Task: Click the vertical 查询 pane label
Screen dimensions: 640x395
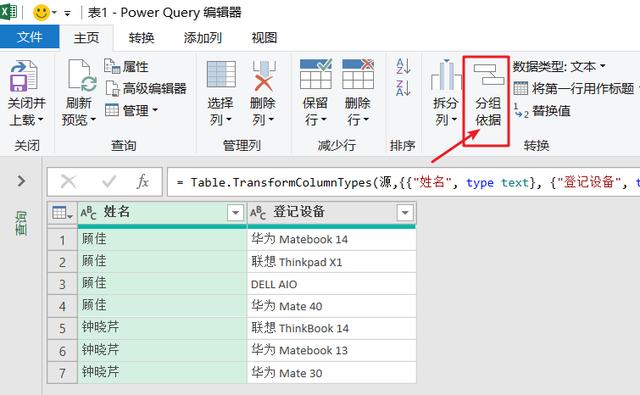Action: coord(21,224)
